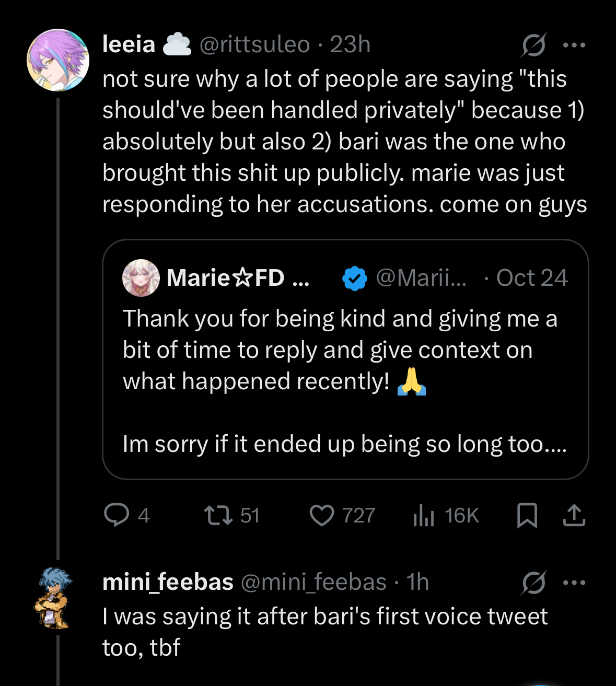Viewport: 616px width, 686px height.
Task: Click the leeia display name
Action: click(129, 45)
